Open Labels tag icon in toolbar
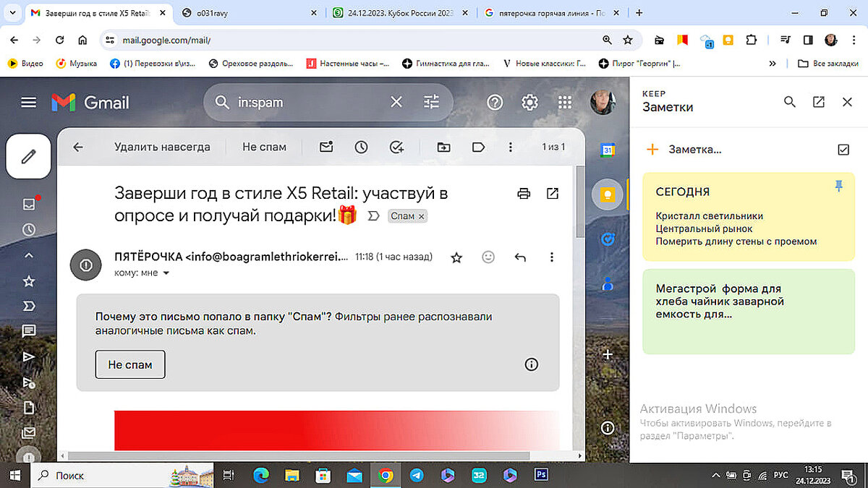 tap(478, 147)
